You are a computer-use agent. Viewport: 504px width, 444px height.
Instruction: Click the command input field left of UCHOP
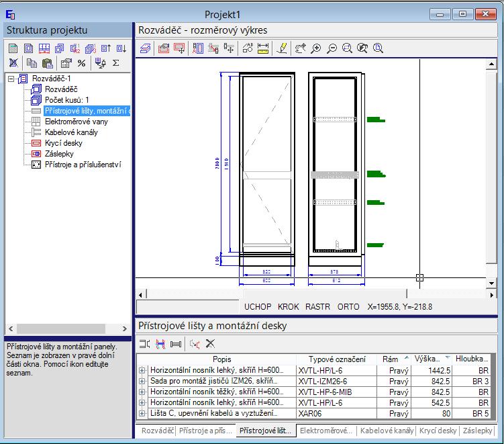tap(188, 306)
